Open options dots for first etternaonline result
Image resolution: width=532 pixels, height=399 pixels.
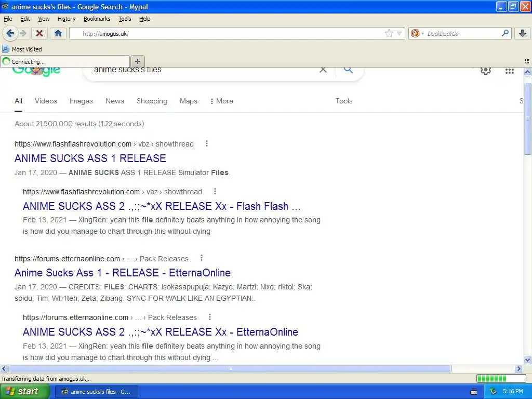coord(202,258)
